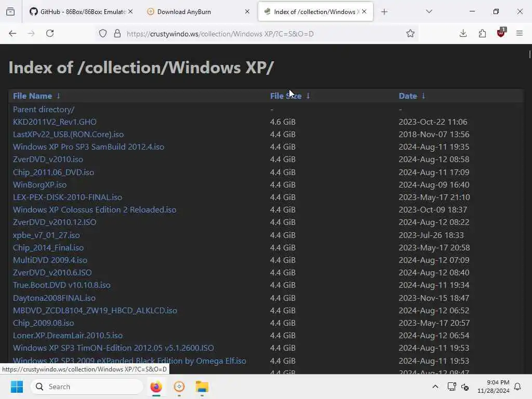Click the ZverDVD_v2010.iso link
The image size is (532, 399).
pyautogui.click(x=48, y=159)
